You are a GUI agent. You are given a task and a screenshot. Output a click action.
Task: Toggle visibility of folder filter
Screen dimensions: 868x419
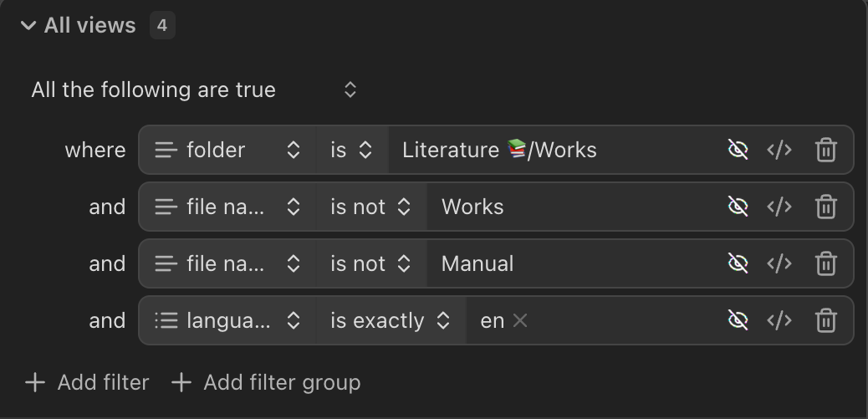(x=738, y=151)
